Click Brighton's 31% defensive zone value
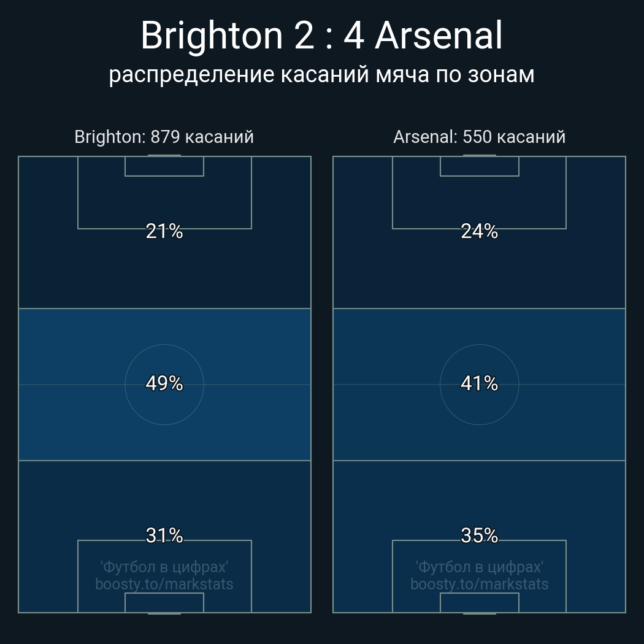Screen dimensions: 644x644 (164, 535)
